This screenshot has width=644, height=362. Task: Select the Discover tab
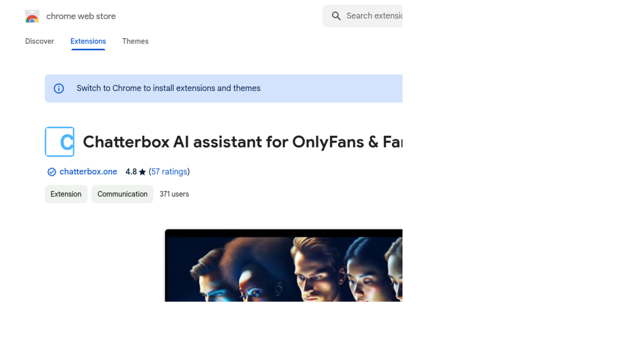(x=40, y=41)
